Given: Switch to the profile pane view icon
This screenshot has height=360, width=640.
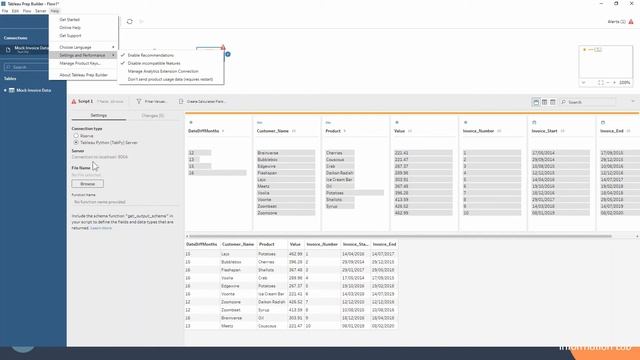Looking at the screenshot, I should (x=536, y=102).
